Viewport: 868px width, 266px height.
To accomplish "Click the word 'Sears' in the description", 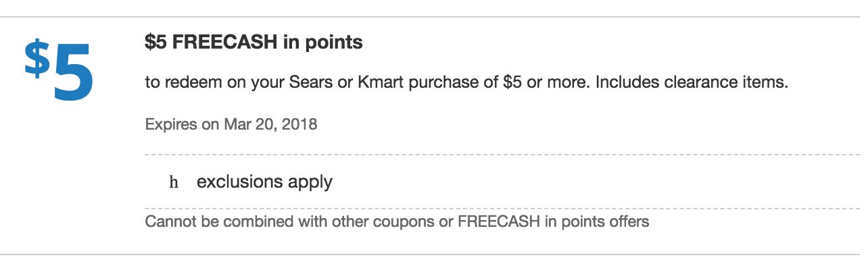I will tap(308, 84).
